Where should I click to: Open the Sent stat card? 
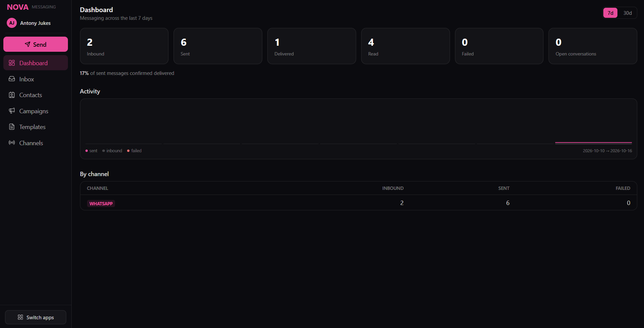[218, 46]
